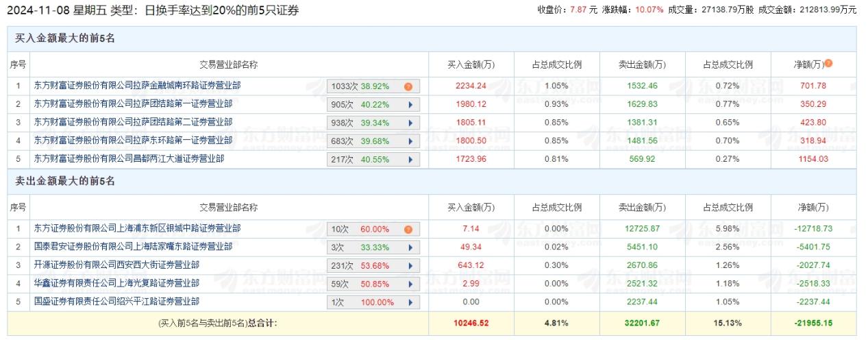Click the 卖出金额最大的前5名 section header

[65, 182]
